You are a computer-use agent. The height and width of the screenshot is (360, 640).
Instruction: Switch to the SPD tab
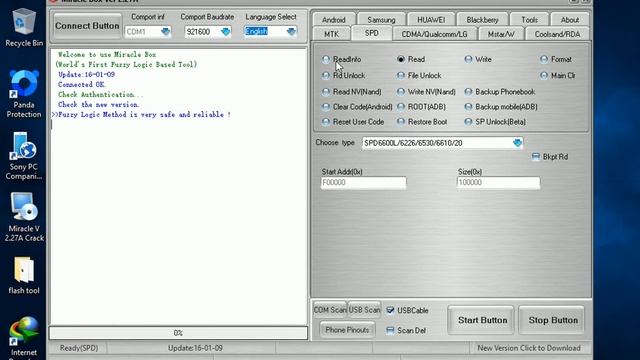371,33
